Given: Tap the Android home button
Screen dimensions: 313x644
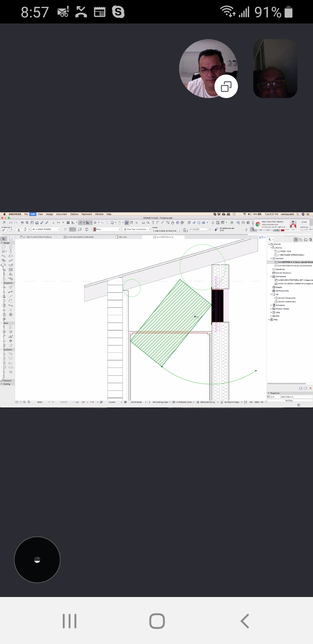Looking at the screenshot, I should (157, 621).
